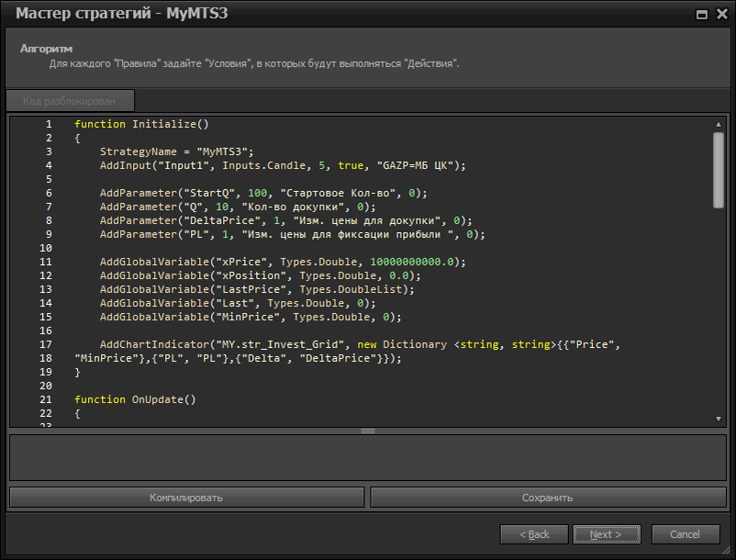This screenshot has height=560, width=736.
Task: Click the value 10000000000.0 on line 11
Action: [412, 262]
